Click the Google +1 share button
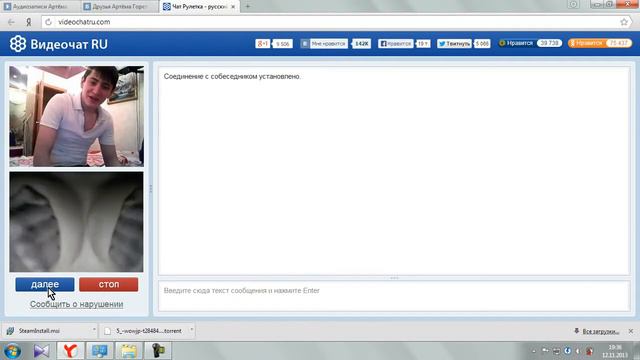The width and height of the screenshot is (640, 360). coord(263,44)
